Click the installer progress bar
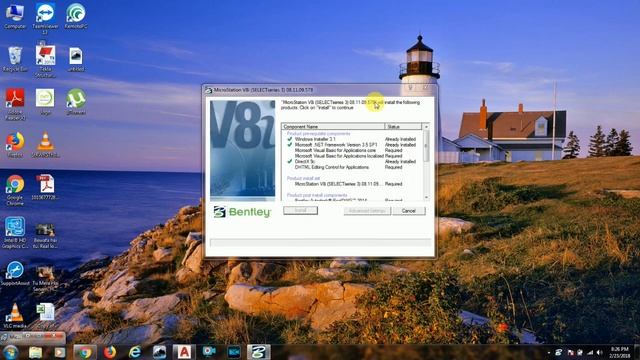640x360 pixels. click(x=320, y=242)
